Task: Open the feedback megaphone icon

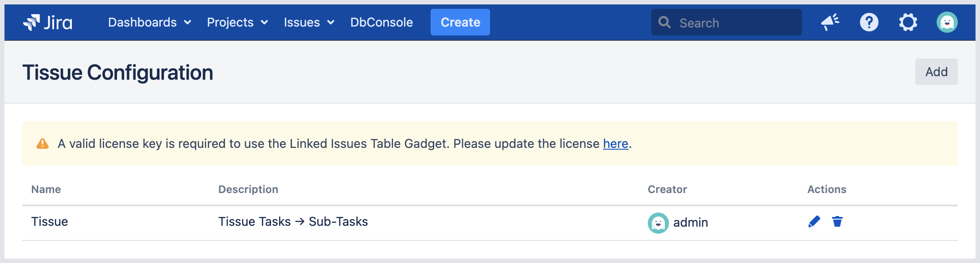Action: pyautogui.click(x=830, y=22)
